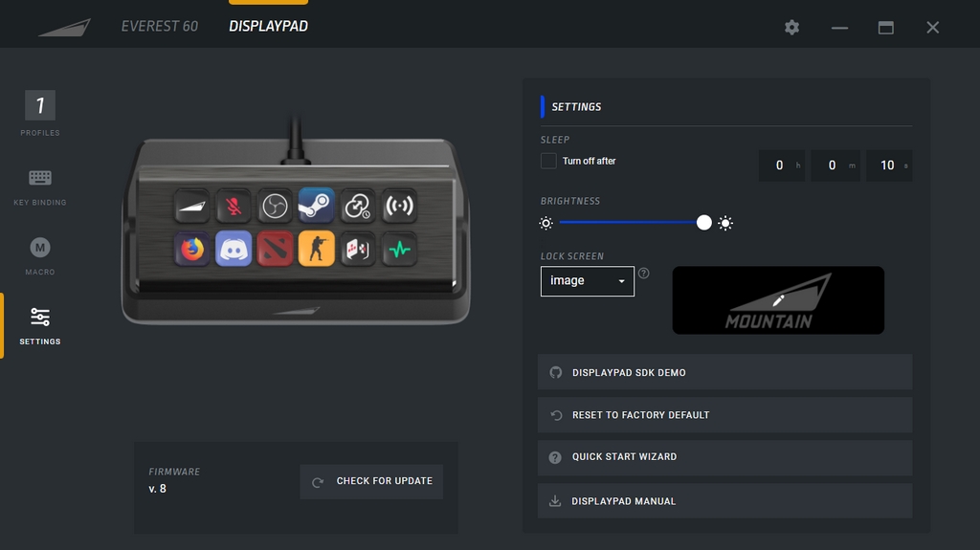Screen dimensions: 980x550
Task: Click the link-with-clock key on DisplayPad
Action: (358, 207)
